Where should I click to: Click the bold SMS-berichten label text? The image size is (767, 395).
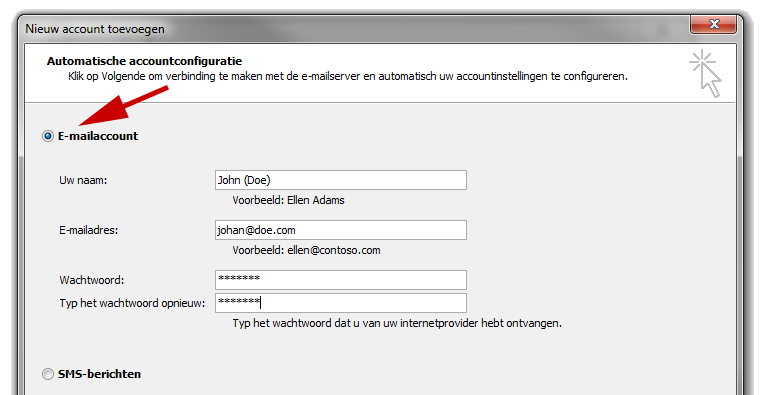pyautogui.click(x=99, y=374)
